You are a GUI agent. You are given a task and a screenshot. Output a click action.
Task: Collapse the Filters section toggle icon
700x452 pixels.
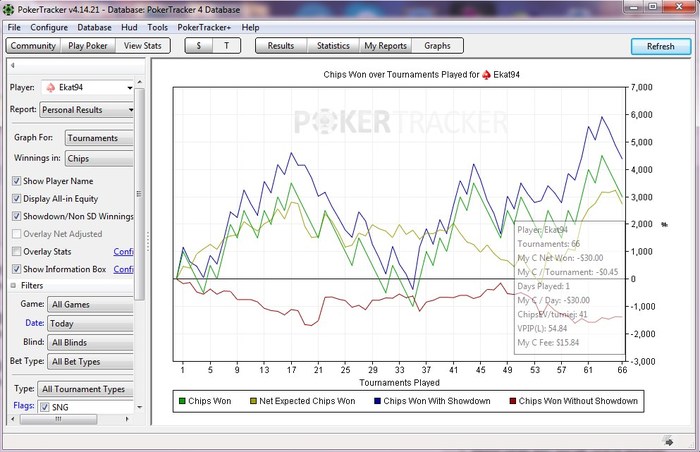tap(13, 285)
